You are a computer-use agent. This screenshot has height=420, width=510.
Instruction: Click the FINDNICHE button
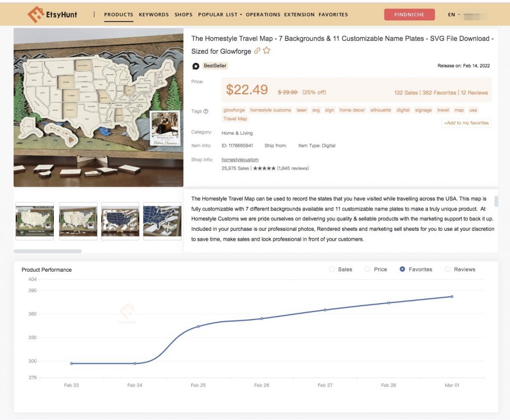409,14
